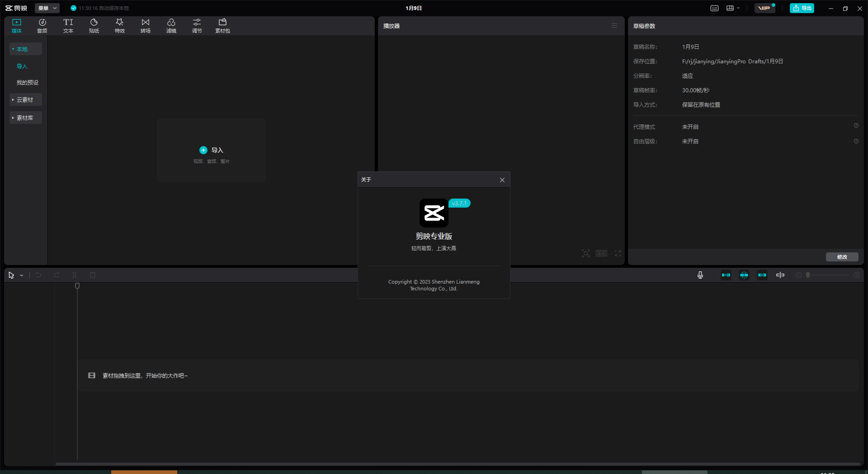Click the auto-save status checkmark

tap(74, 8)
